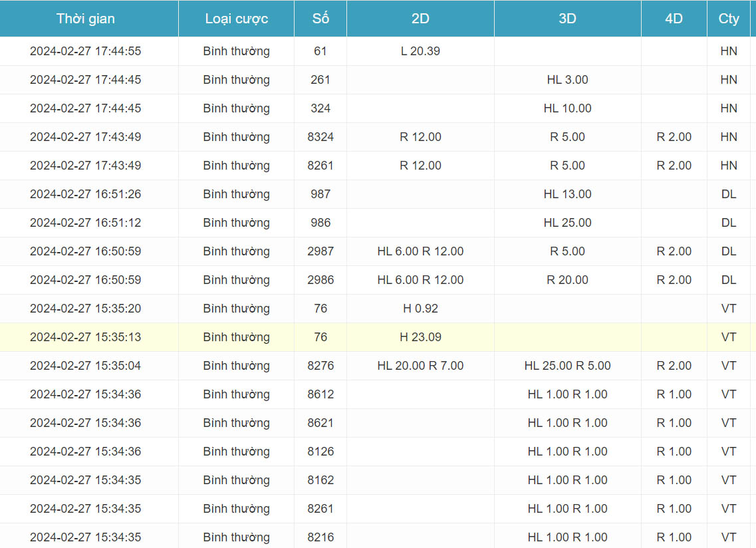
Task: Select timestamp 2024-02-27 15:35:13
Action: pos(85,337)
